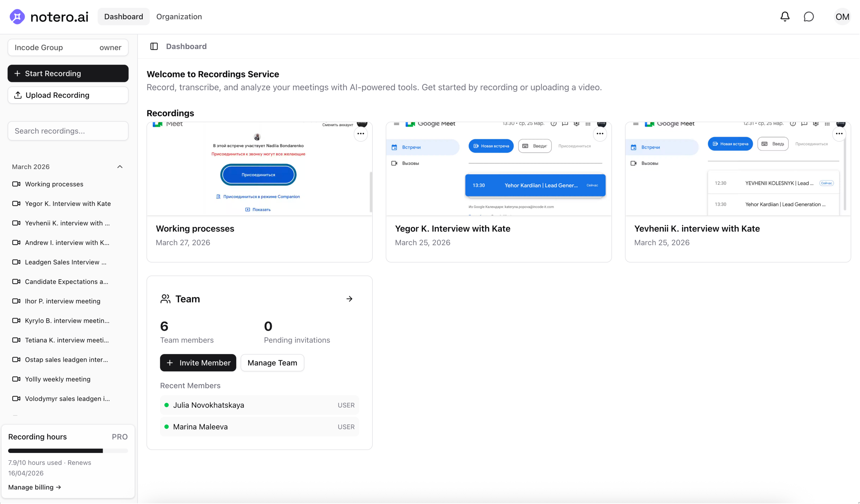Focus the Search recordings input field
Screen dimensions: 860x504
click(x=68, y=131)
